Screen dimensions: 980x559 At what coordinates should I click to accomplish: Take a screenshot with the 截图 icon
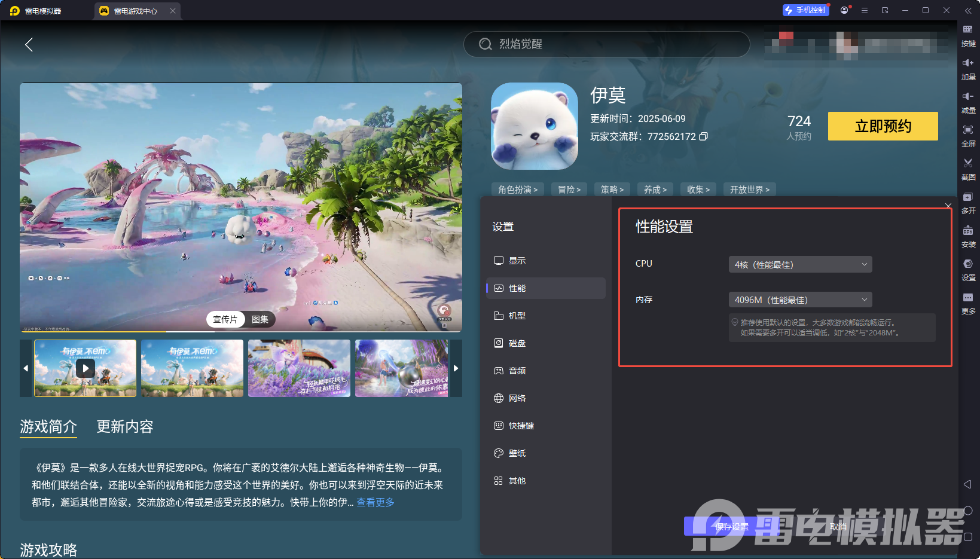tap(969, 170)
